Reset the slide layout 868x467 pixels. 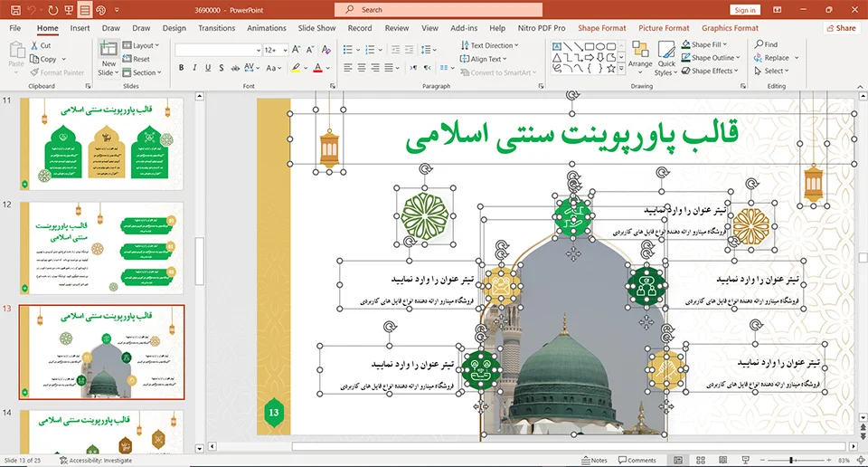[x=137, y=59]
